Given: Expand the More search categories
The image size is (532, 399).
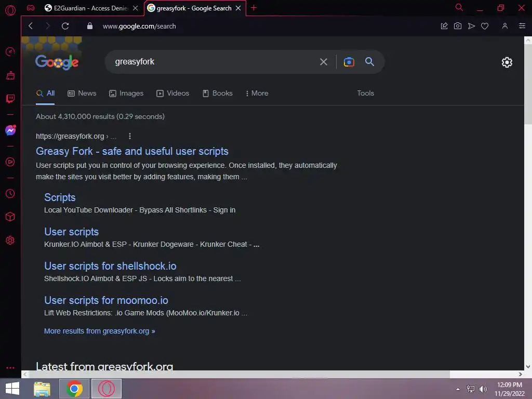Looking at the screenshot, I should 257,94.
